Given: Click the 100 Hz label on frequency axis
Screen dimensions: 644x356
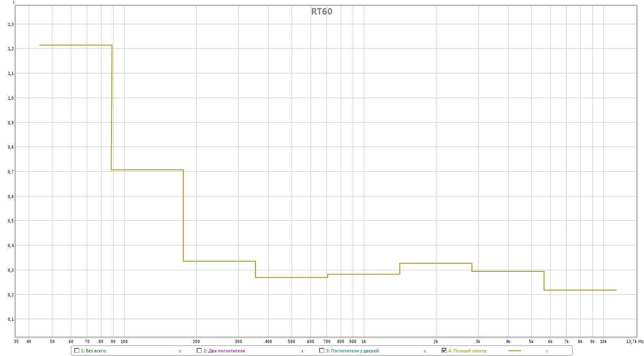Looking at the screenshot, I should click(124, 341).
